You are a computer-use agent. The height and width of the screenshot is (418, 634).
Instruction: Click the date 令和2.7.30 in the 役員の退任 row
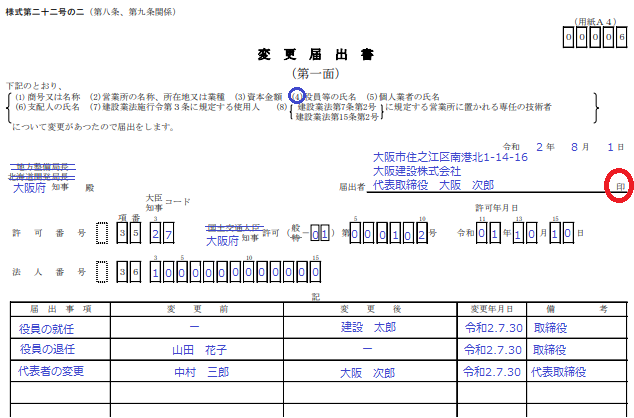(x=492, y=350)
